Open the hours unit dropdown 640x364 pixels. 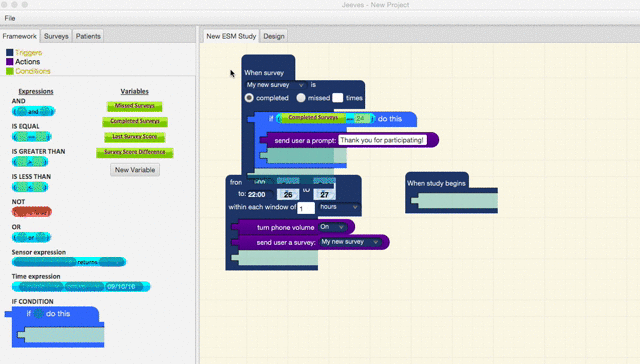tap(339, 207)
